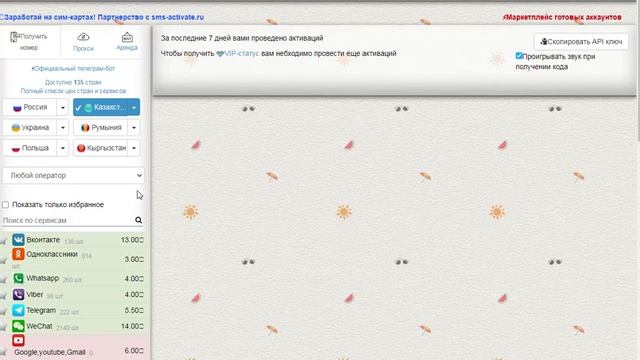Screen dimensions: 640x360
Task: Select the Google,youtube,Gmail service name
Action: [50, 352]
